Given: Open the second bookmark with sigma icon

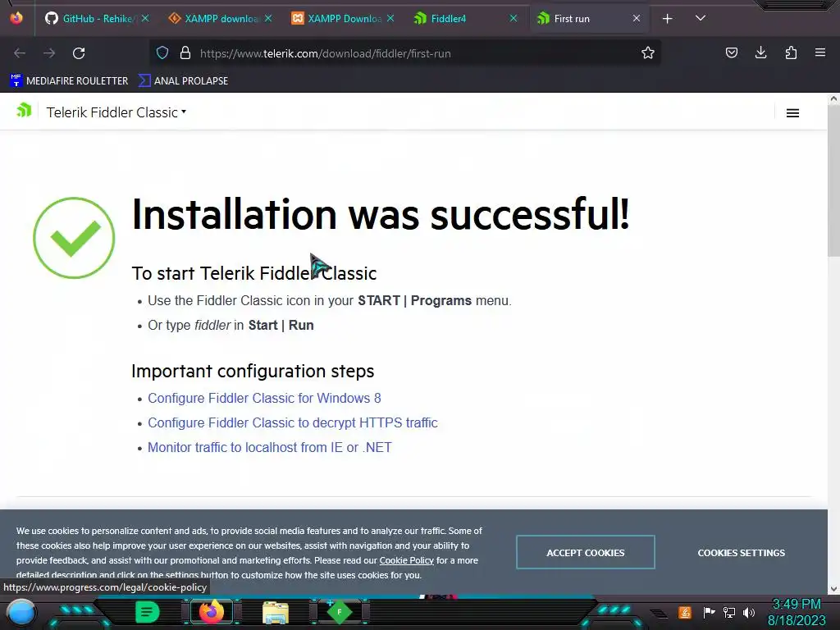Looking at the screenshot, I should [183, 81].
